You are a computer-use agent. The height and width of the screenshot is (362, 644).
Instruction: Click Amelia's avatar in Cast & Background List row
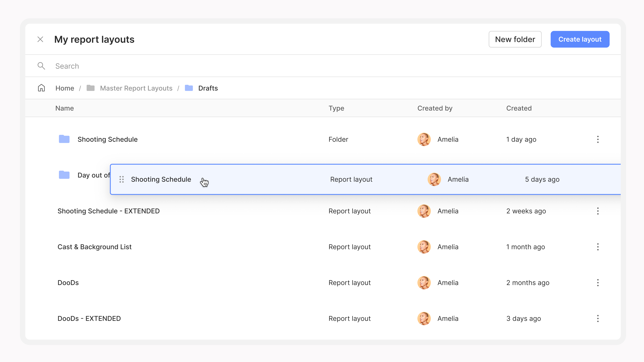click(x=424, y=247)
